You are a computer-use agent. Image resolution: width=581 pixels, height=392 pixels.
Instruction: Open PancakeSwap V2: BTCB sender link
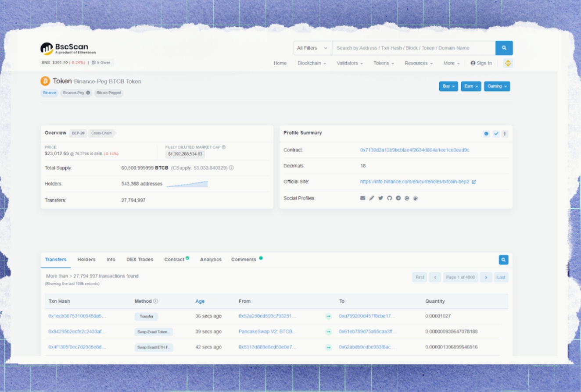click(x=268, y=332)
